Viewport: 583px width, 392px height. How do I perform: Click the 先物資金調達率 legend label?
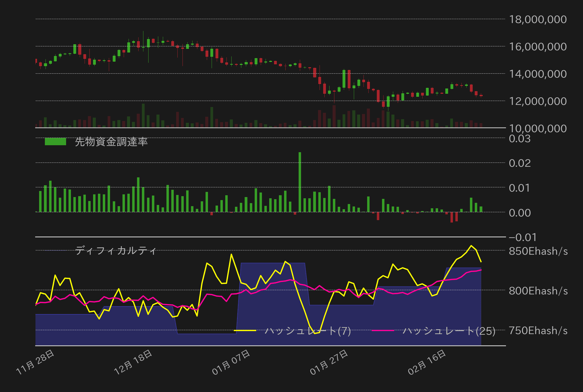[111, 142]
